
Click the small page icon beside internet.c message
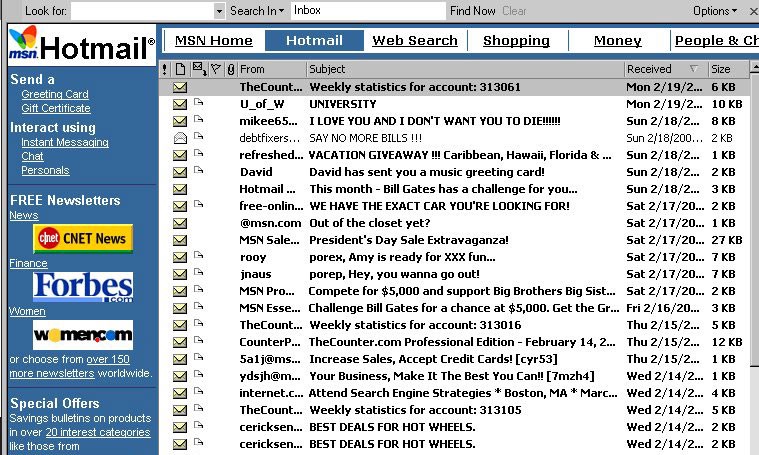[198, 391]
